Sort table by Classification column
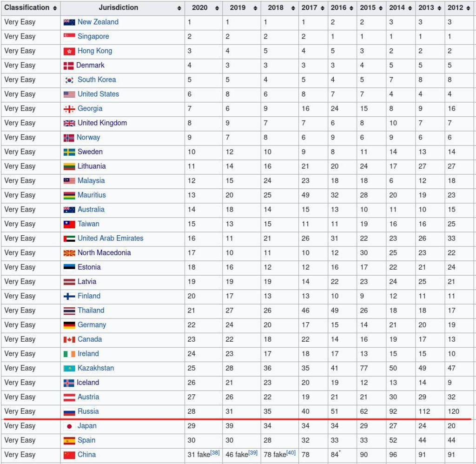 (31, 8)
